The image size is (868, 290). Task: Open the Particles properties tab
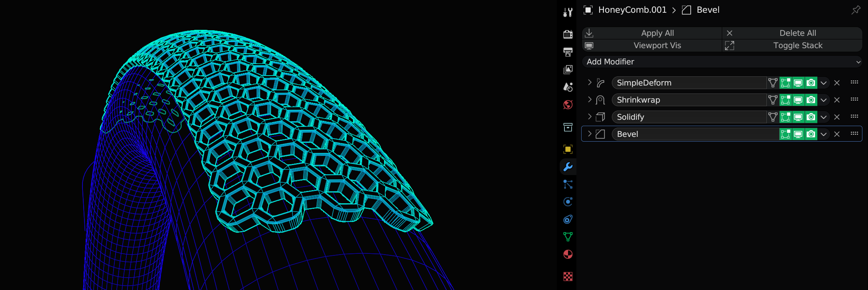click(568, 184)
